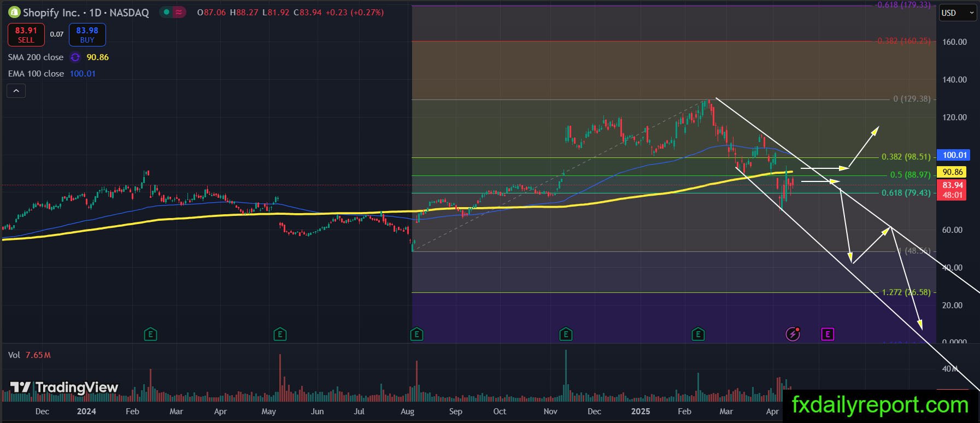This screenshot has height=423, width=980.
Task: Select the 0 (129.38) Fibonacci level label
Action: click(x=912, y=99)
